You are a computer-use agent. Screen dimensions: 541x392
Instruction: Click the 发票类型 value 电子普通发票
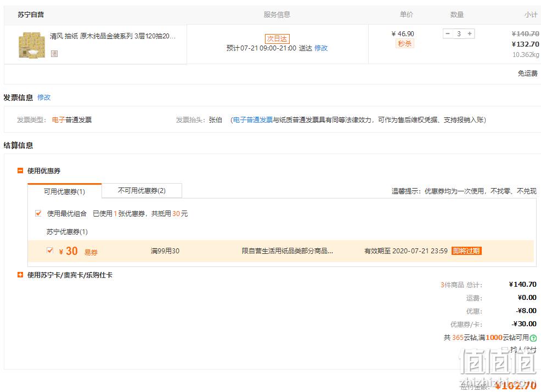[x=72, y=120]
